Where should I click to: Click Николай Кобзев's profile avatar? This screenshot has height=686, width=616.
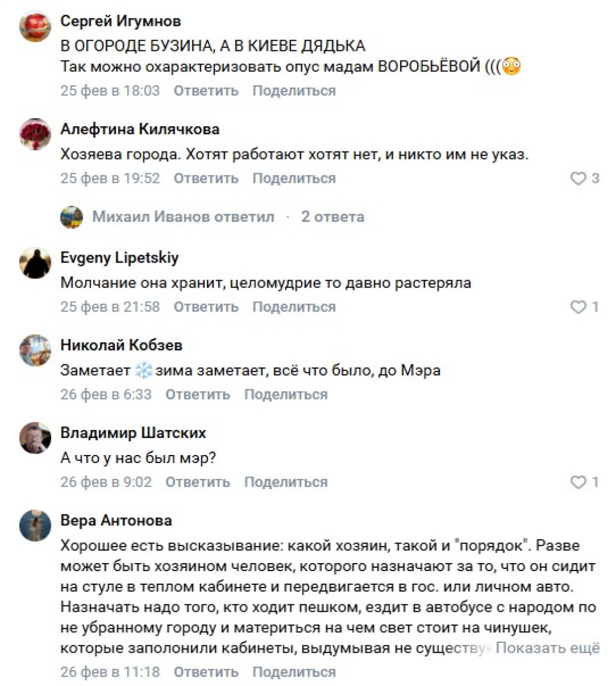pos(35,350)
